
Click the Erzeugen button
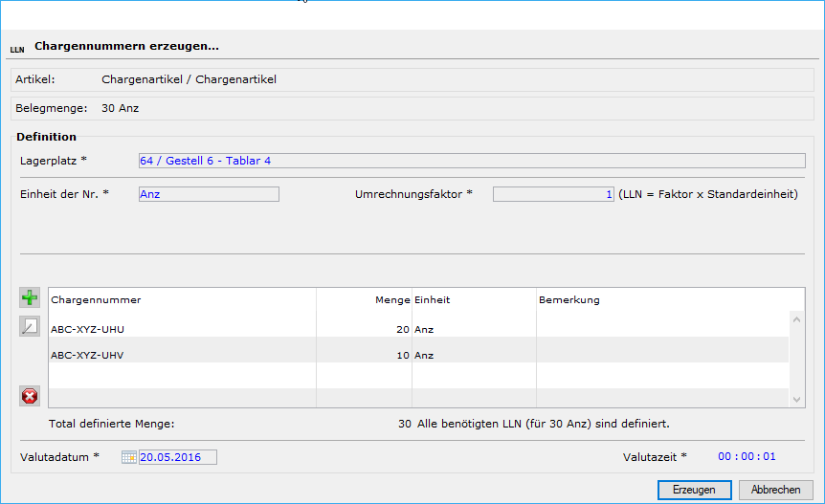tap(694, 490)
